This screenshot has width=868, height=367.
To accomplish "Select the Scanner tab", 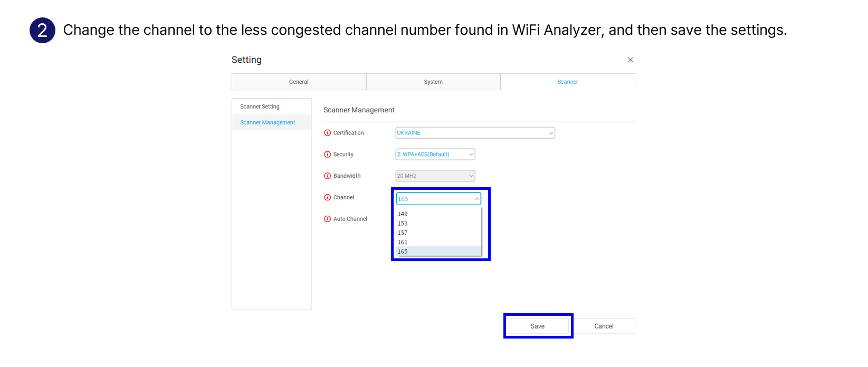I will tap(567, 82).
